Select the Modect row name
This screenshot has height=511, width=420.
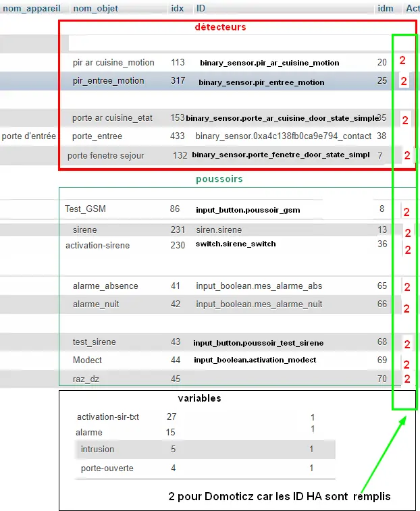(87, 360)
